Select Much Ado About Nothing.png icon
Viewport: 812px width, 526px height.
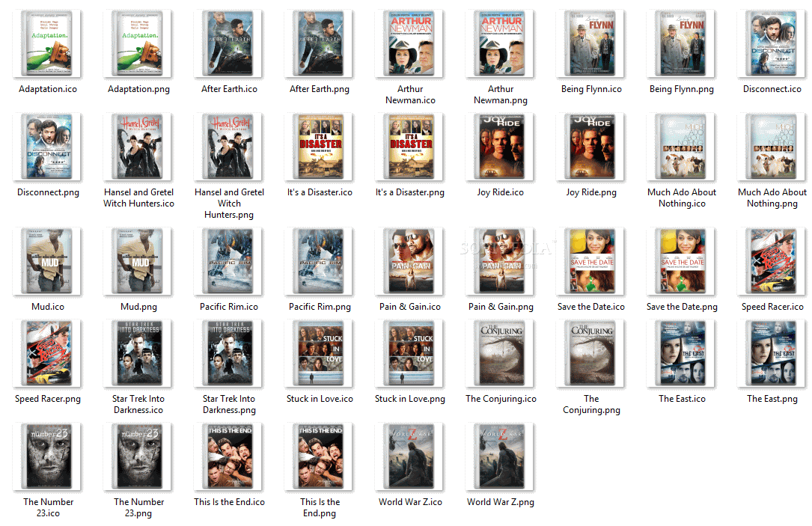(x=772, y=147)
